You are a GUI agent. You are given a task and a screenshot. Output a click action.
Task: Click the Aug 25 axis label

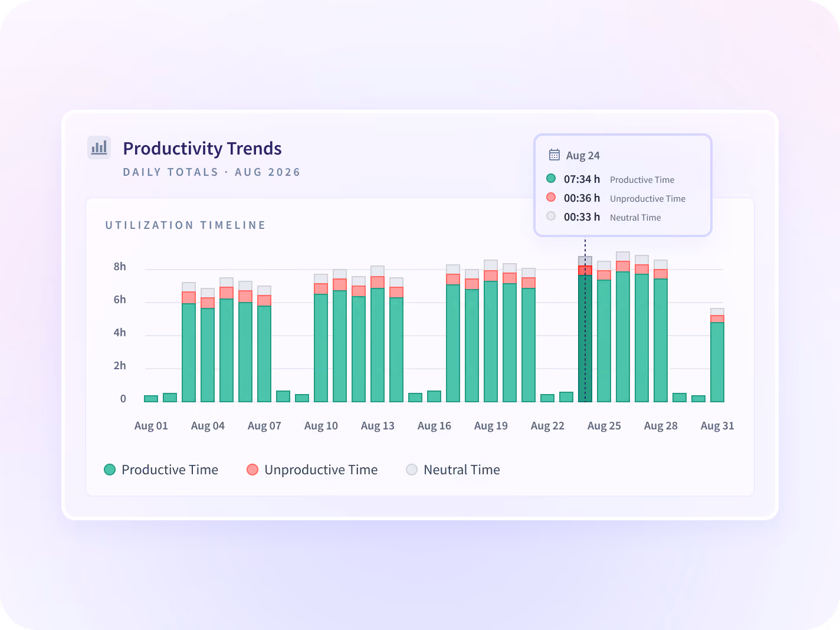click(x=604, y=426)
